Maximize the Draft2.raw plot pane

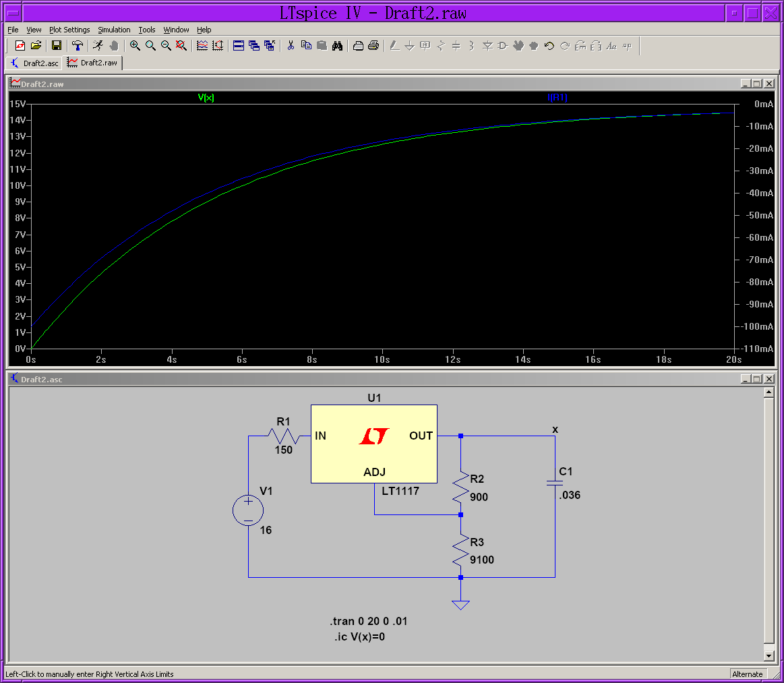tap(757, 84)
